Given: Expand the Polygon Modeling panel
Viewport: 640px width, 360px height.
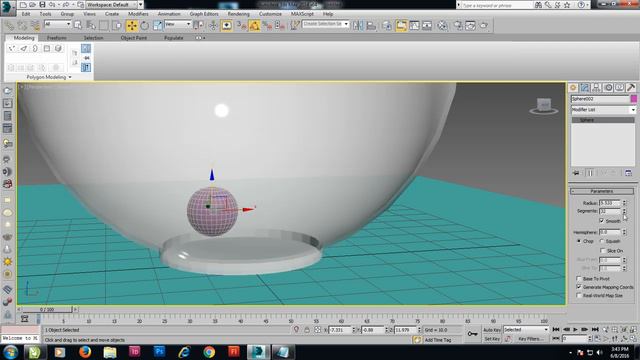Looking at the screenshot, I should (x=49, y=77).
